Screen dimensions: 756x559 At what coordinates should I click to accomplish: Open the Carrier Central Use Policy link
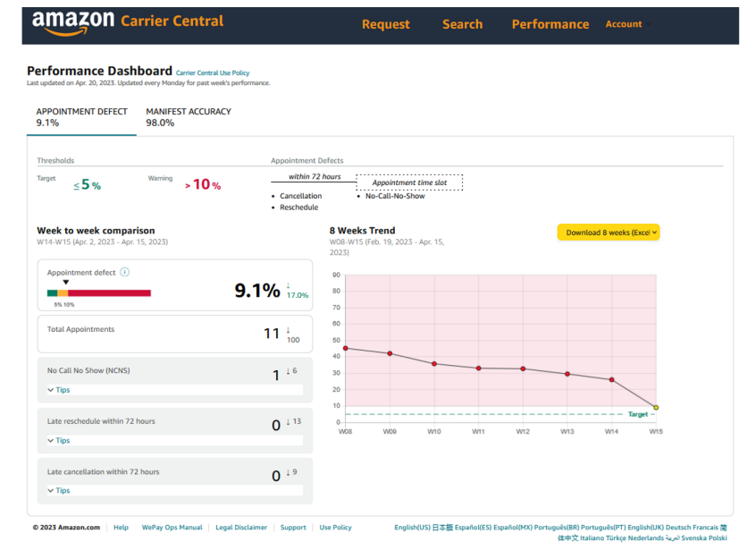point(213,72)
